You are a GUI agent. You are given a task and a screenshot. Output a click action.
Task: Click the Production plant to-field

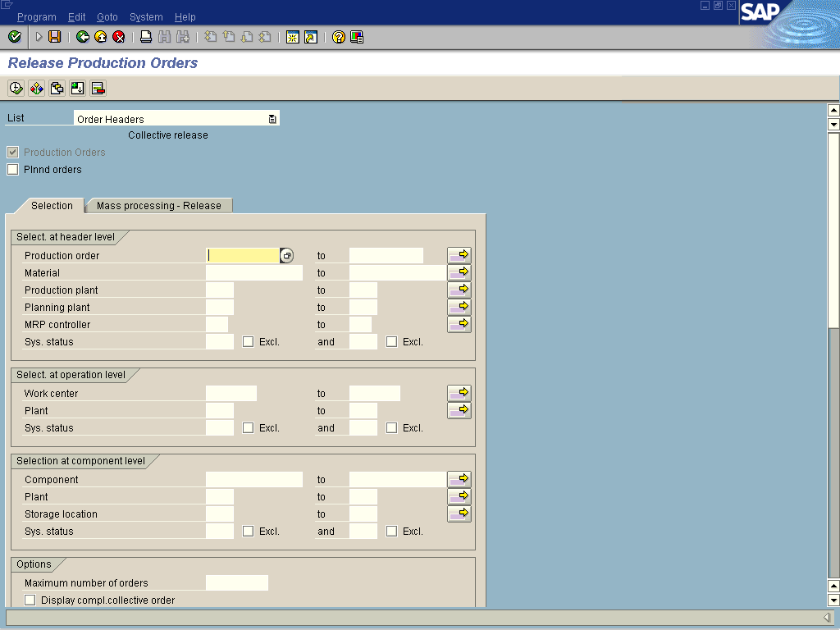[363, 290]
